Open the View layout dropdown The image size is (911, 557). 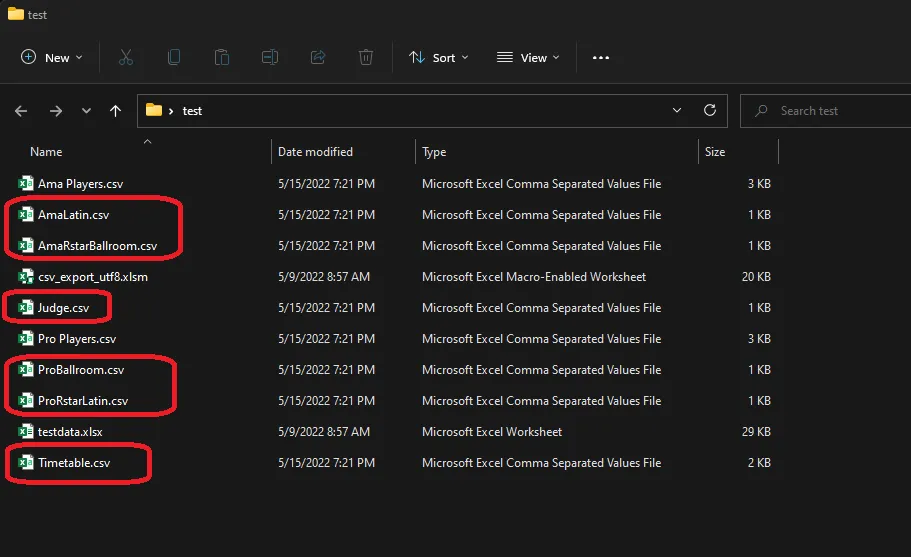(x=528, y=58)
